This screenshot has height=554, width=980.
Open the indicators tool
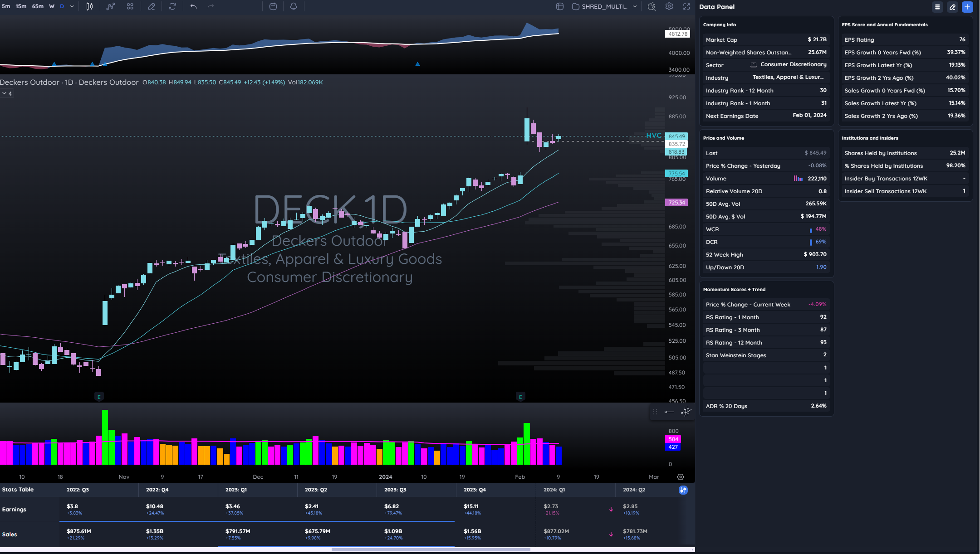point(111,6)
